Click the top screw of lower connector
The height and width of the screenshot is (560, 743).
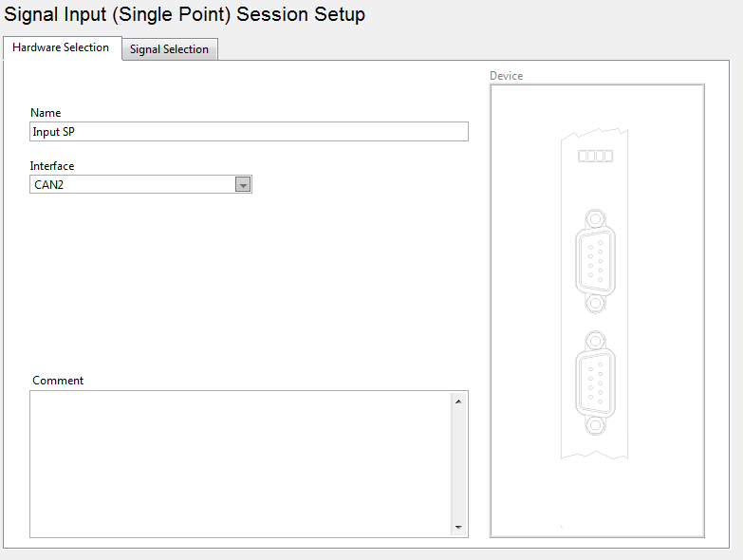click(x=595, y=340)
